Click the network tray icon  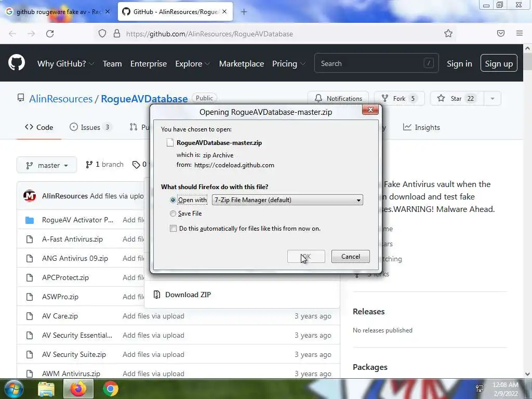[480, 389]
